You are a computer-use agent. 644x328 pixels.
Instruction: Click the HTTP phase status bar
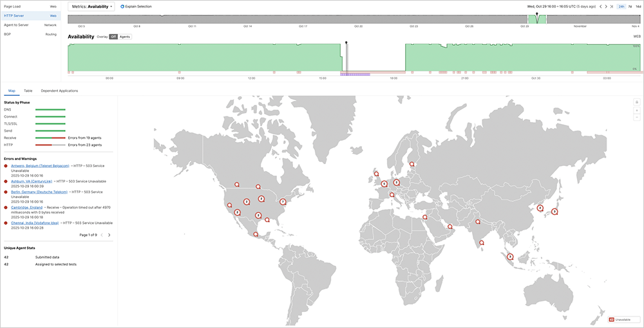tap(50, 145)
